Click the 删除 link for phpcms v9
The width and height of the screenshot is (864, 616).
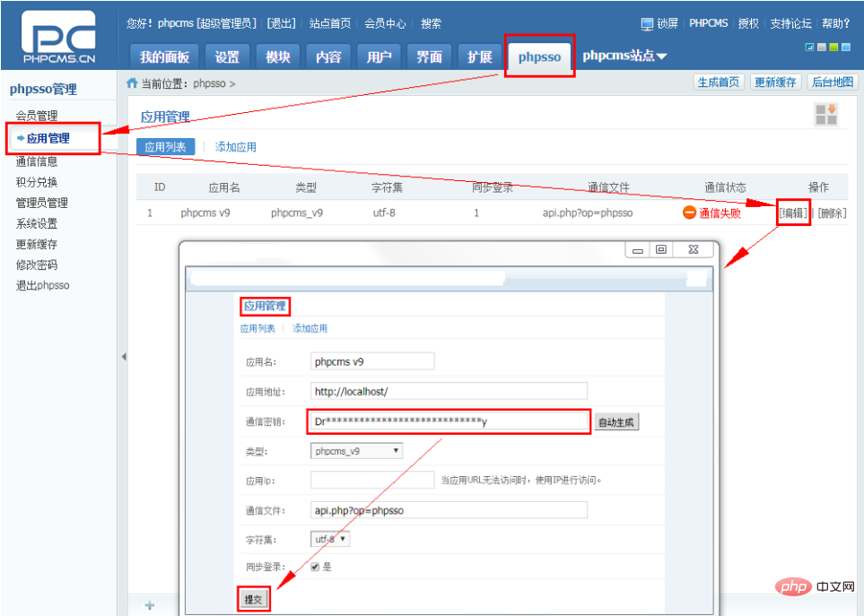(x=832, y=213)
